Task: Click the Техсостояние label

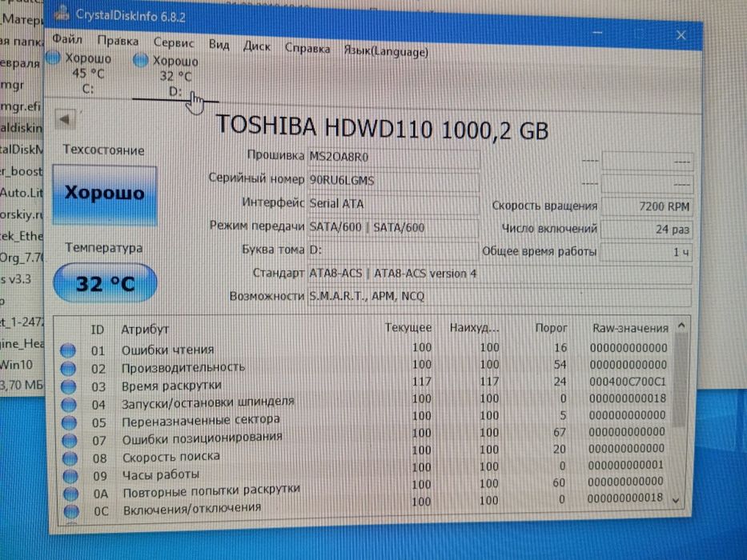Action: [104, 150]
